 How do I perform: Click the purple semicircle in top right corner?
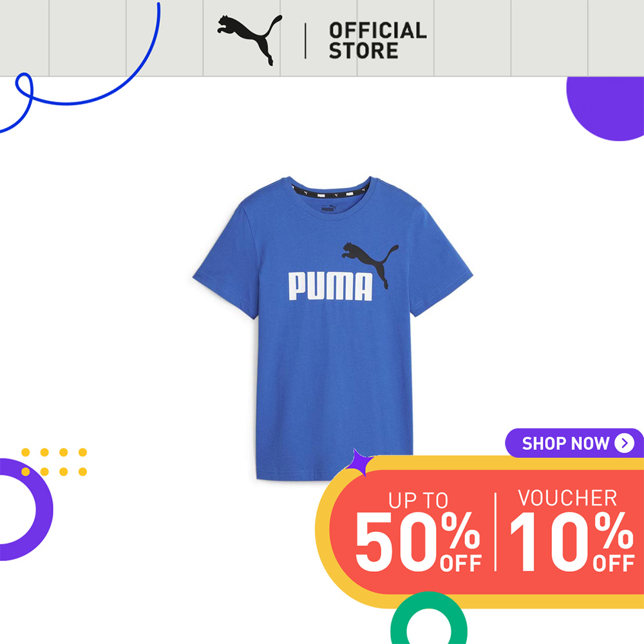605,109
